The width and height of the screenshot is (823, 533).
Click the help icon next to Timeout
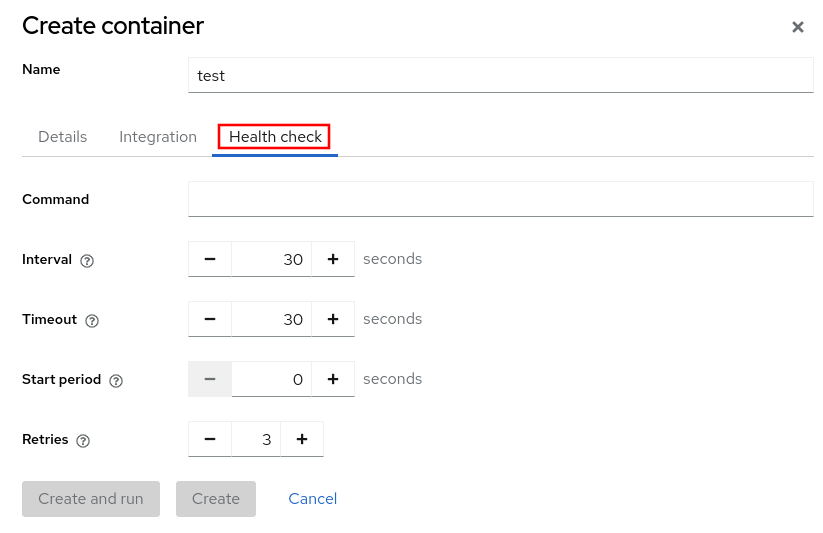tap(92, 320)
